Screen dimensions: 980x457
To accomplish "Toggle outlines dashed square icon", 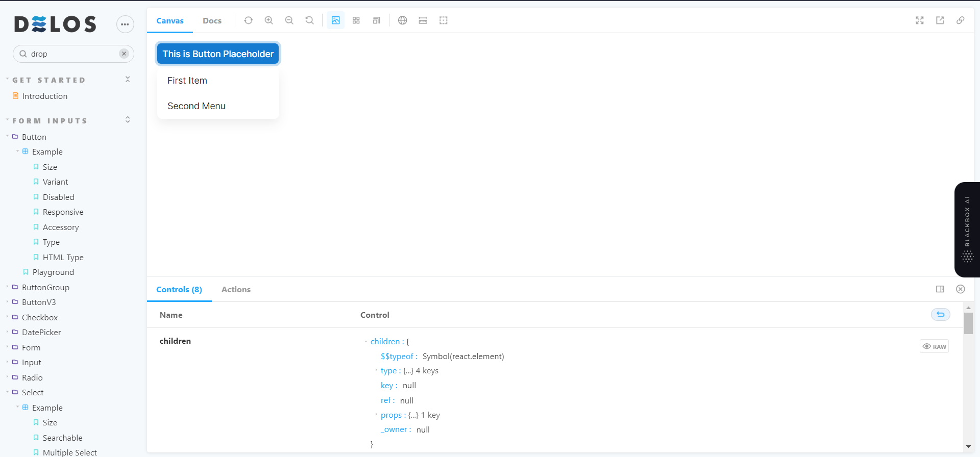I will coord(444,20).
